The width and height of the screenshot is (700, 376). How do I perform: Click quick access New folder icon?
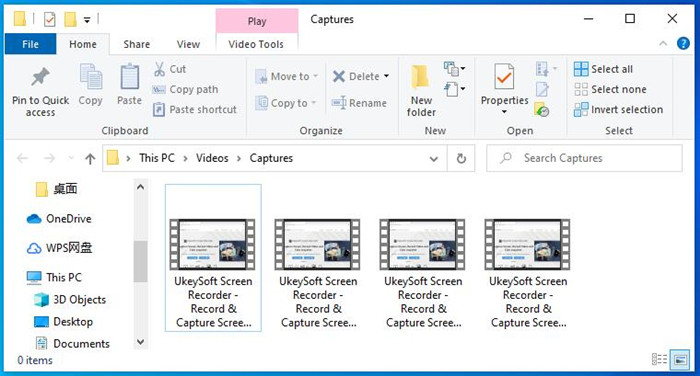tap(70, 19)
